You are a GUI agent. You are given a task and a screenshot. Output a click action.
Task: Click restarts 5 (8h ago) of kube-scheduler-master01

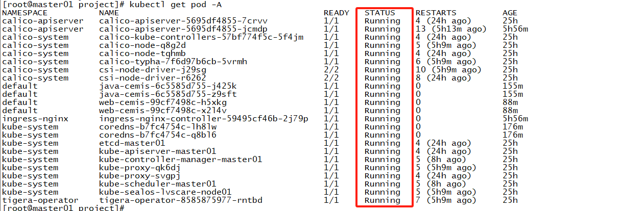[x=441, y=184]
